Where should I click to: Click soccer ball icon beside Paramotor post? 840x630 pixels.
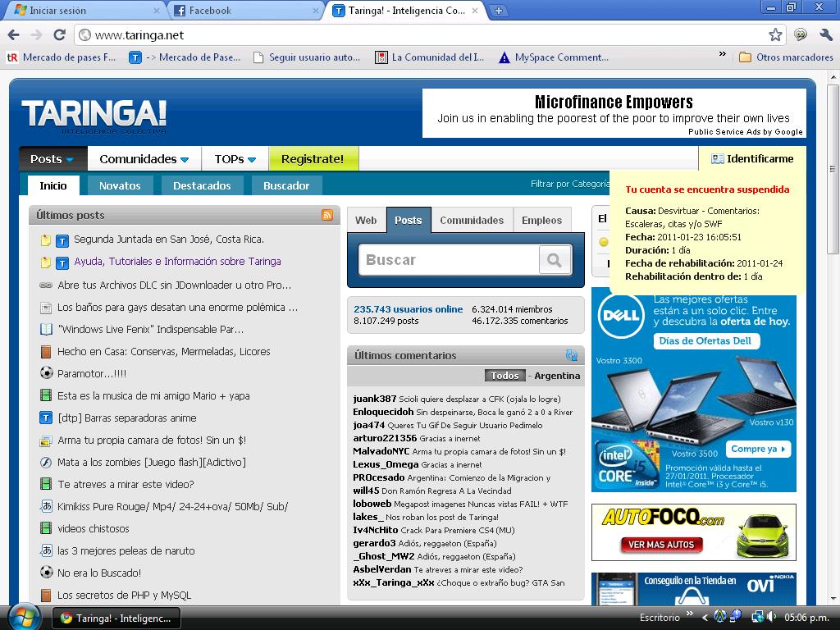point(47,373)
